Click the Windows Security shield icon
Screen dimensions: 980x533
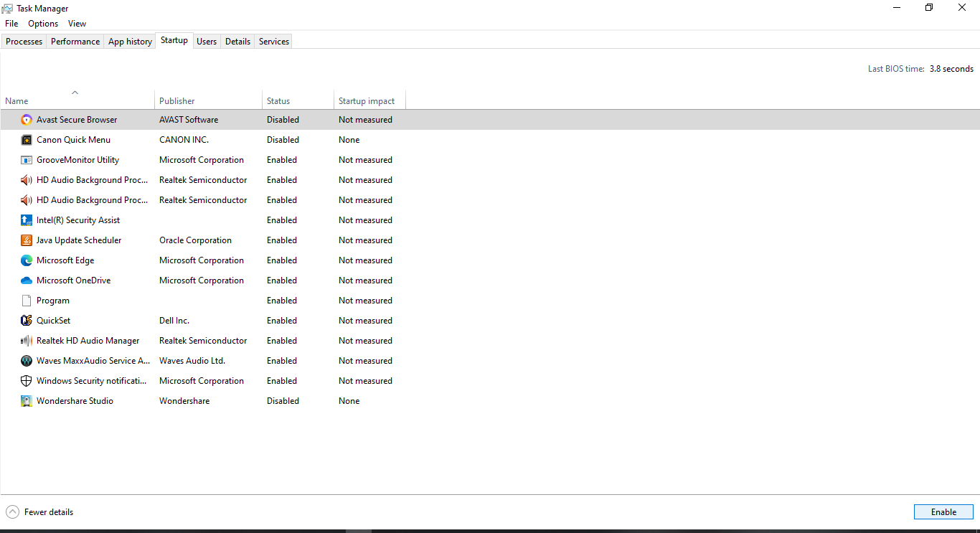(x=27, y=381)
